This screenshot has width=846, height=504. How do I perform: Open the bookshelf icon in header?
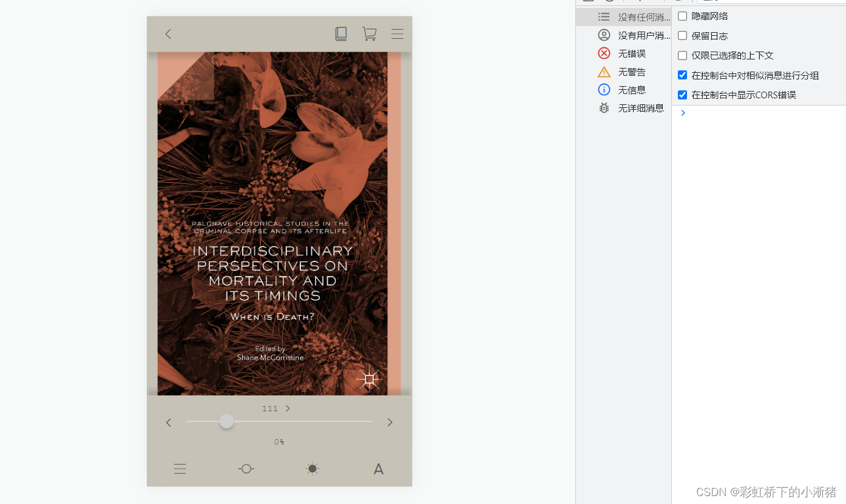pyautogui.click(x=341, y=34)
